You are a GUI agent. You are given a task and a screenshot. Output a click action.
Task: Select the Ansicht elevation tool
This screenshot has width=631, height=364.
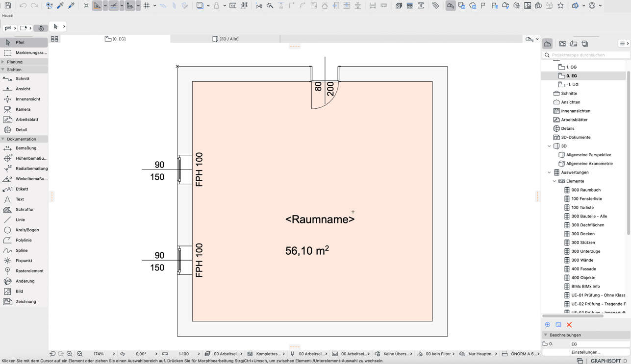click(x=24, y=89)
